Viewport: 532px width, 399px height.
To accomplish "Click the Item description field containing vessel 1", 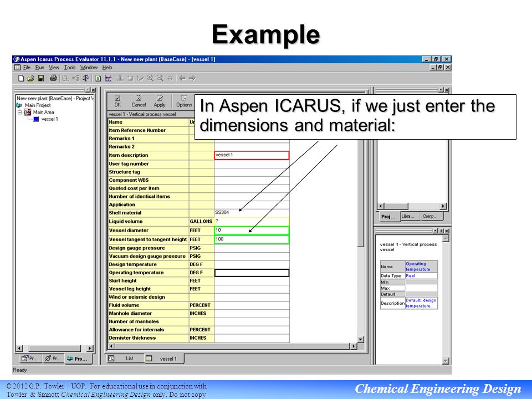I will coord(252,155).
